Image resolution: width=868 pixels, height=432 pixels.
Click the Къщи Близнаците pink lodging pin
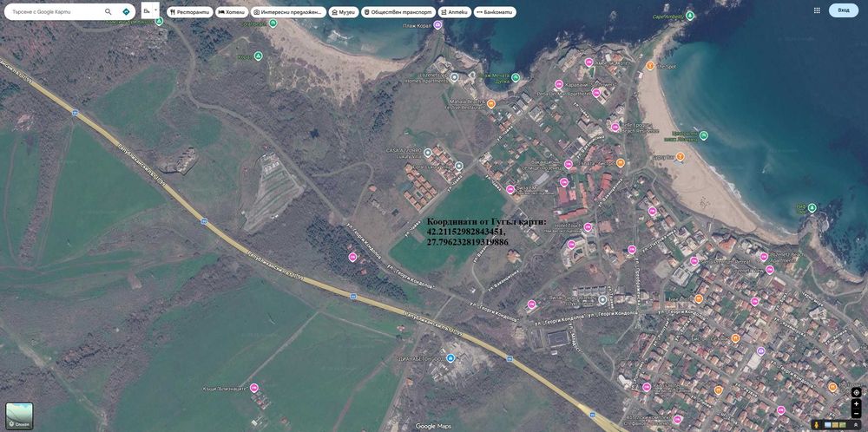click(x=254, y=388)
